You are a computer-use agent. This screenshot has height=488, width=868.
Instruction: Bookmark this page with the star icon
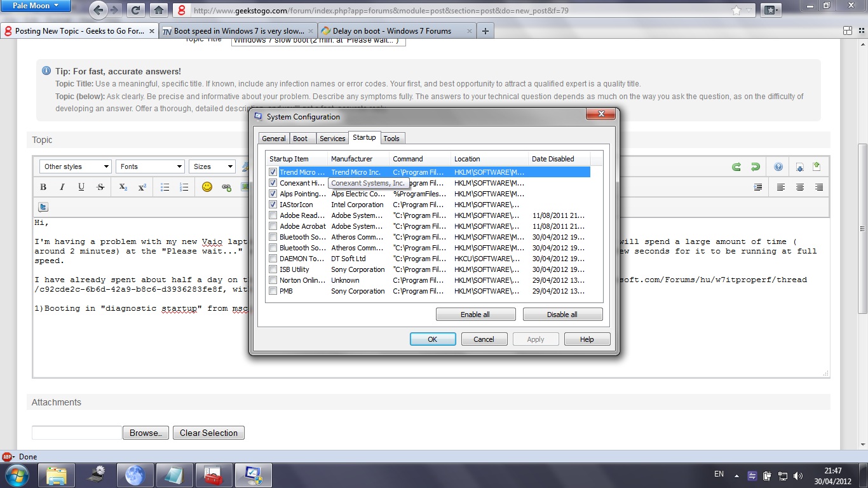[x=736, y=10]
